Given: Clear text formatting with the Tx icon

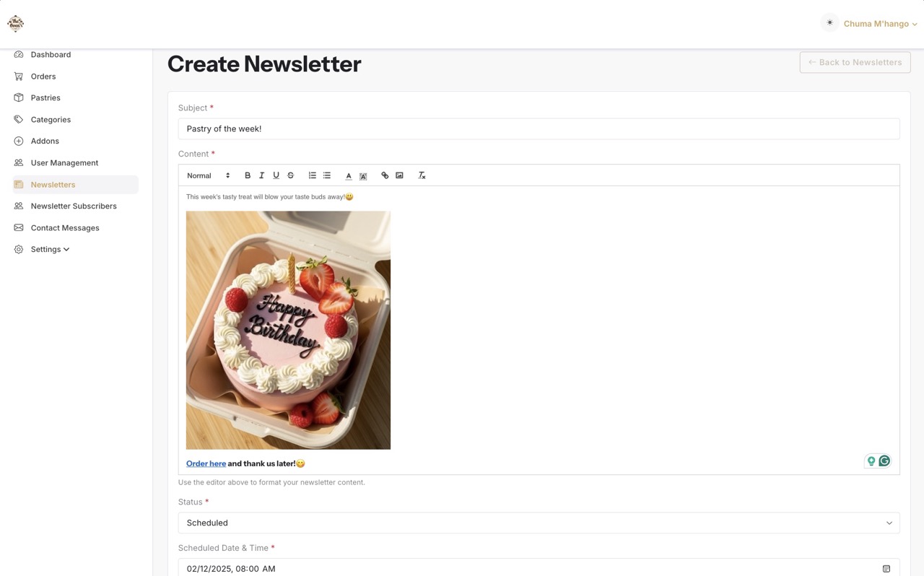Looking at the screenshot, I should (x=422, y=175).
